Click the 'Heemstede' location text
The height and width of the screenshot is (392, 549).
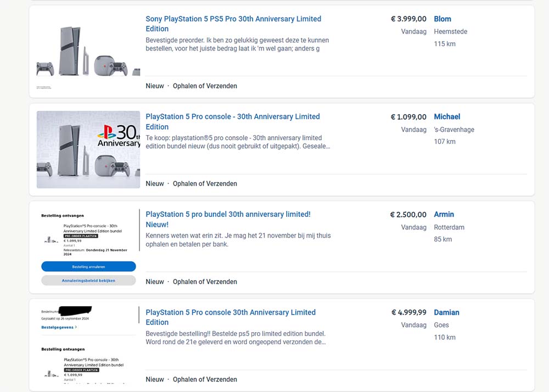pyautogui.click(x=450, y=31)
